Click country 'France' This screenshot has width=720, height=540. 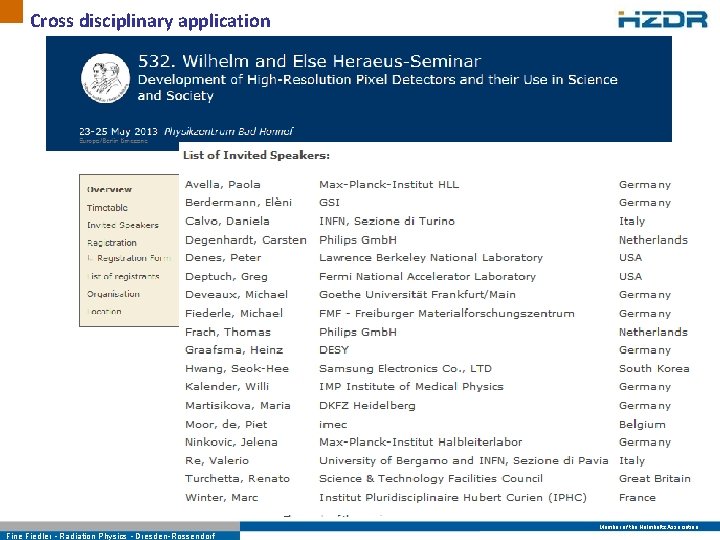point(637,497)
